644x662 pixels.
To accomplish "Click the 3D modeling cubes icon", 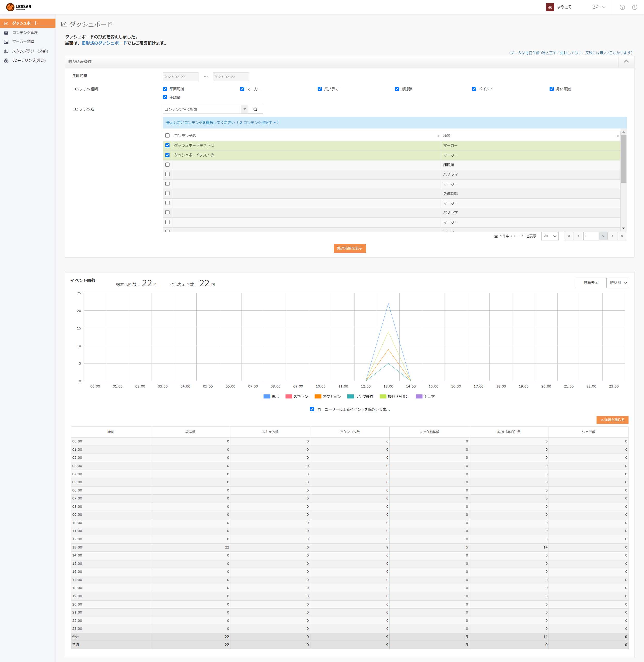I will click(x=6, y=61).
